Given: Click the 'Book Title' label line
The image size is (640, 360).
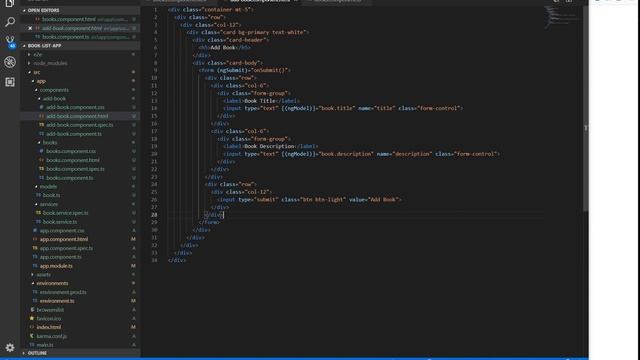Looking at the screenshot, I should pyautogui.click(x=261, y=101).
